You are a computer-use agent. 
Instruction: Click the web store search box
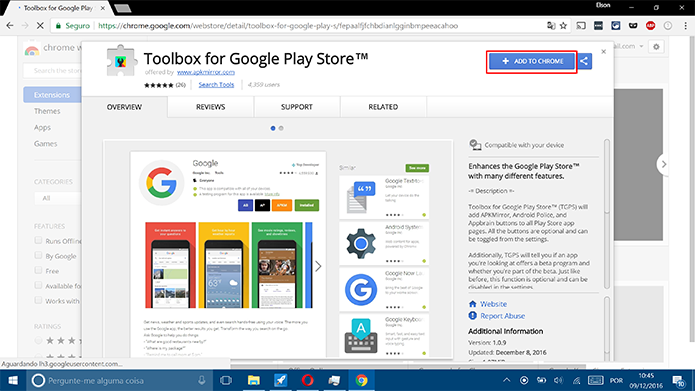(x=52, y=70)
